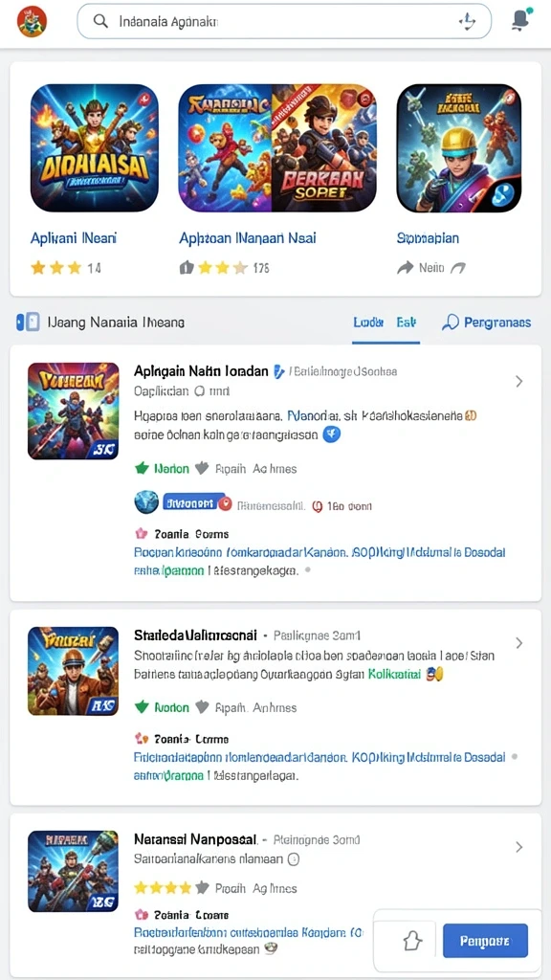Viewport: 551px width, 980px height.
Task: Expand the first app listing chevron
Action: tap(519, 381)
